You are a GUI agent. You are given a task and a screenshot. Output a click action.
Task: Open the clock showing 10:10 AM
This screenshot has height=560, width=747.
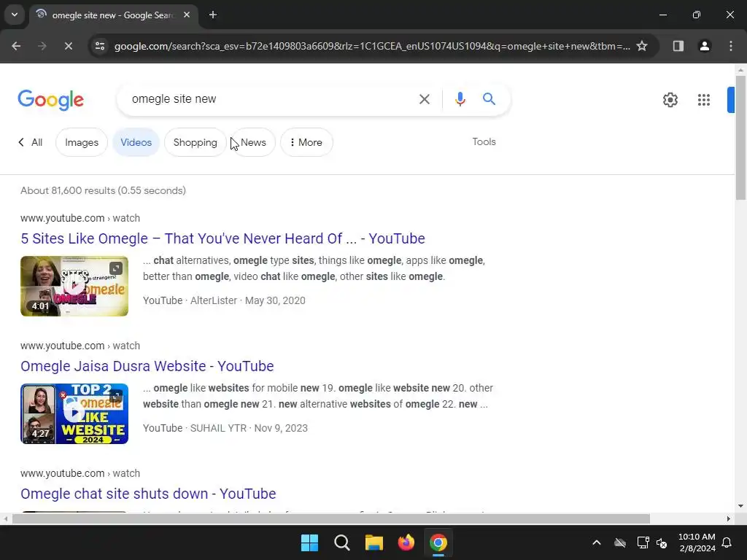pos(697,542)
